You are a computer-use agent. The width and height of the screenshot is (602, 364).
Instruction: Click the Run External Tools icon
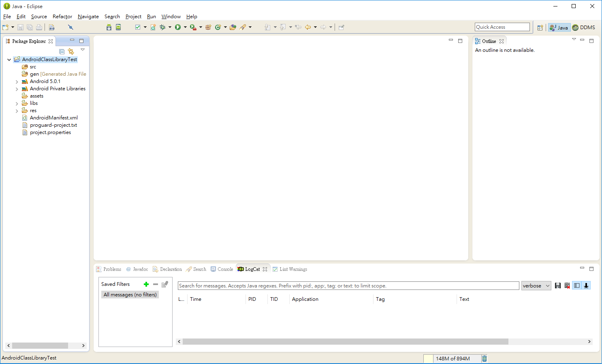tap(193, 27)
